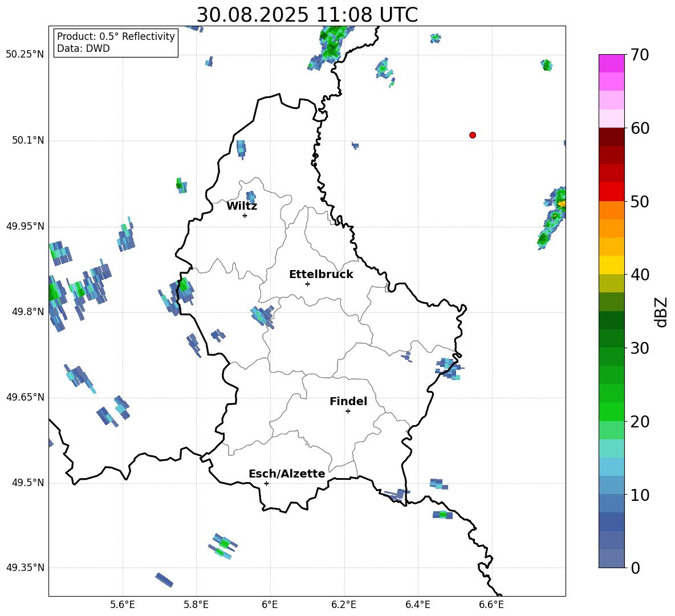675x616 pixels.
Task: Click the red dot marker on the map
Action: click(x=473, y=135)
